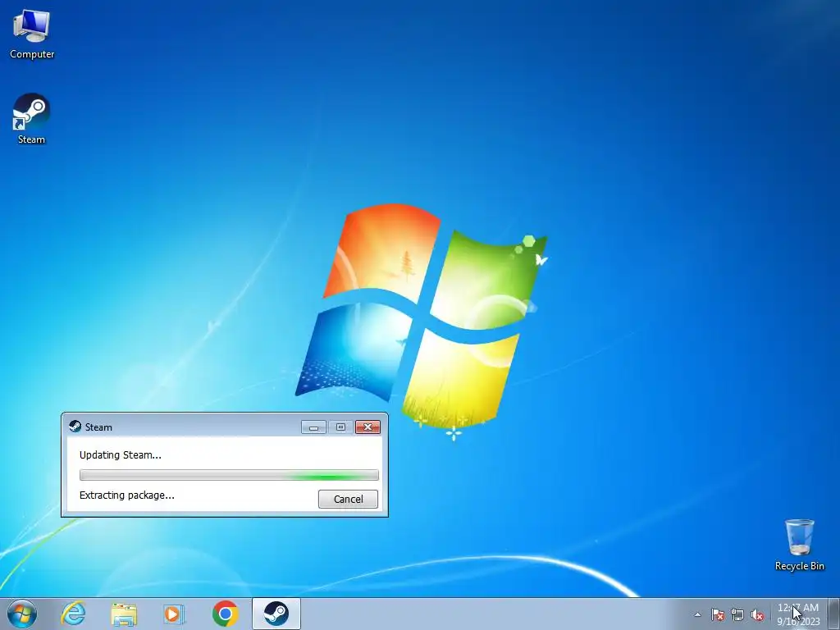Click the Show Desktop strip
840x630 pixels.
(x=833, y=614)
